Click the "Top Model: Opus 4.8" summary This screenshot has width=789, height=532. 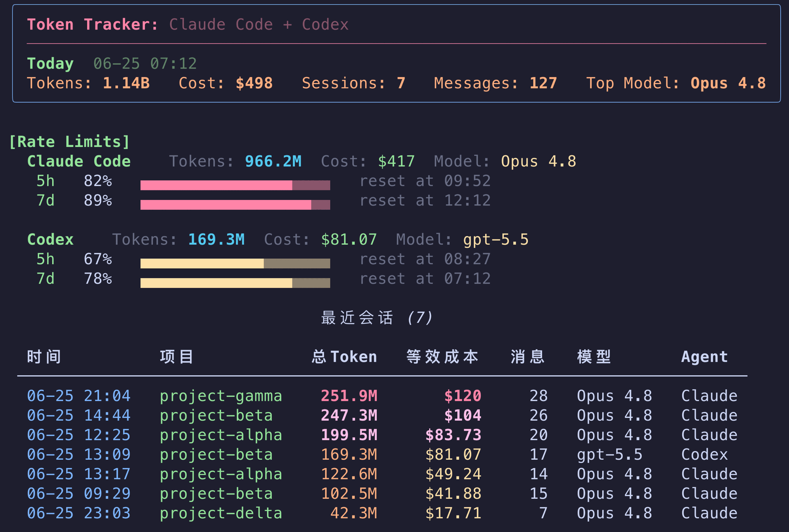click(676, 83)
